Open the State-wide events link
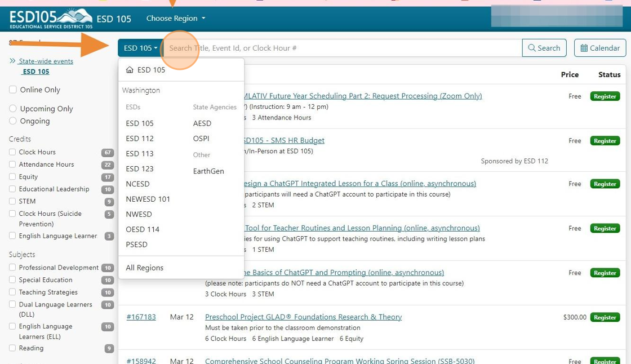This screenshot has width=631, height=364. click(x=46, y=61)
